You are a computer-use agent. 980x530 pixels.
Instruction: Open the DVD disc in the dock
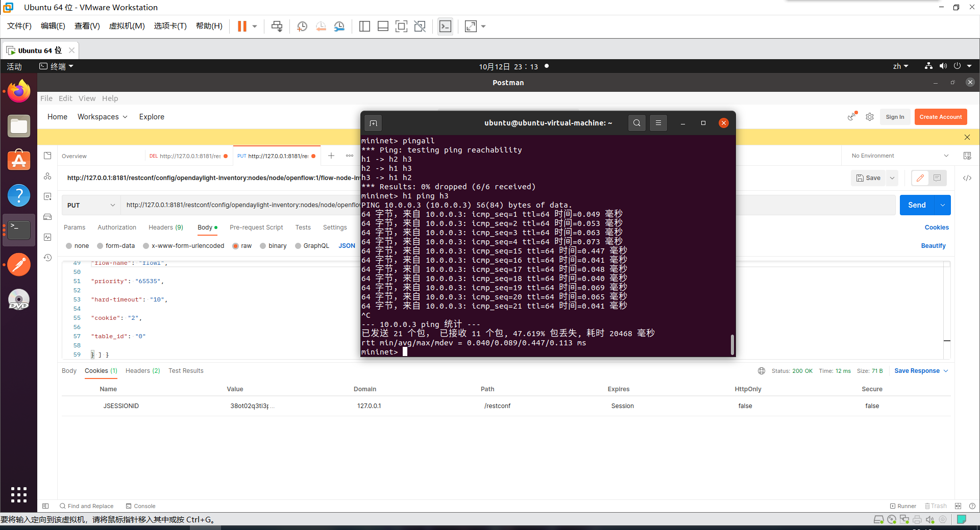(19, 299)
